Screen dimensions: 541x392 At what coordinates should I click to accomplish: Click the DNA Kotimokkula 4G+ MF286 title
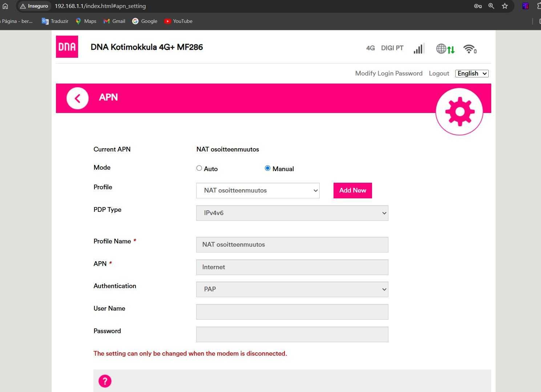[x=147, y=47]
